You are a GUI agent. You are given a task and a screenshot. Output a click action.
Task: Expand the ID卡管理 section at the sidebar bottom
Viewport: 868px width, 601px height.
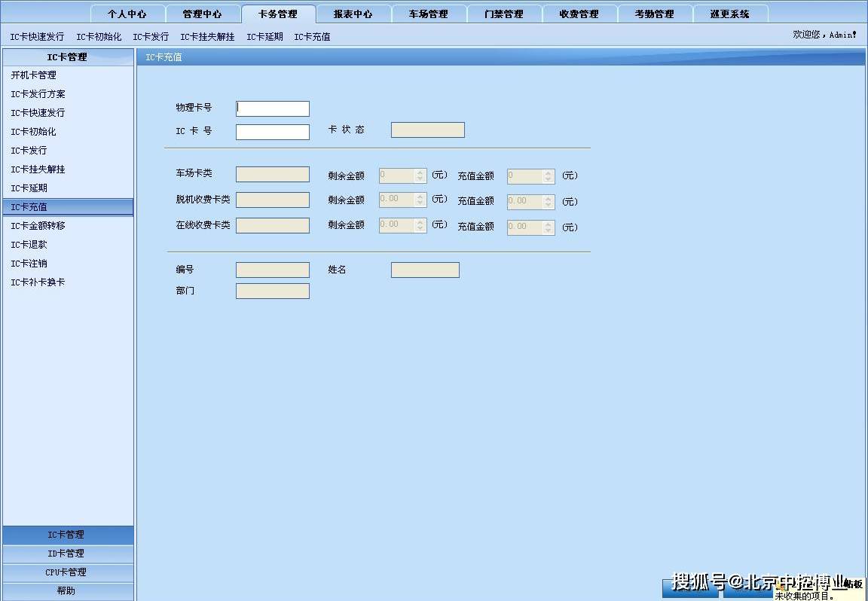pos(67,554)
